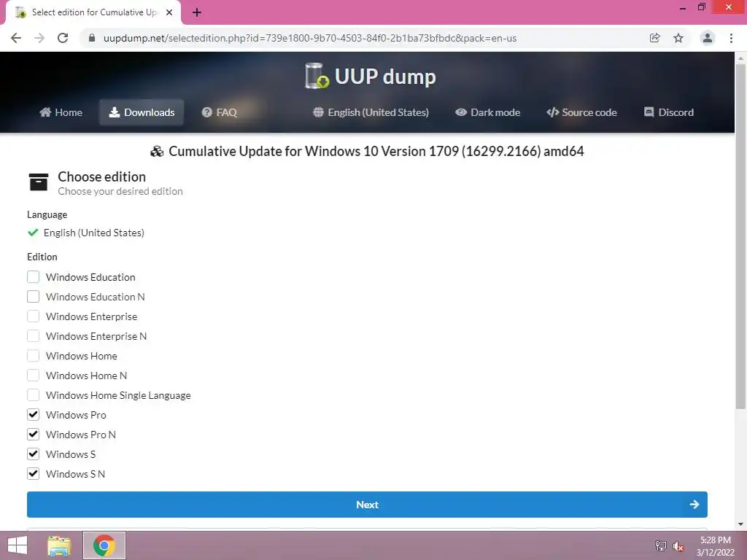Click the blue Next button
The image size is (747, 560).
click(367, 505)
